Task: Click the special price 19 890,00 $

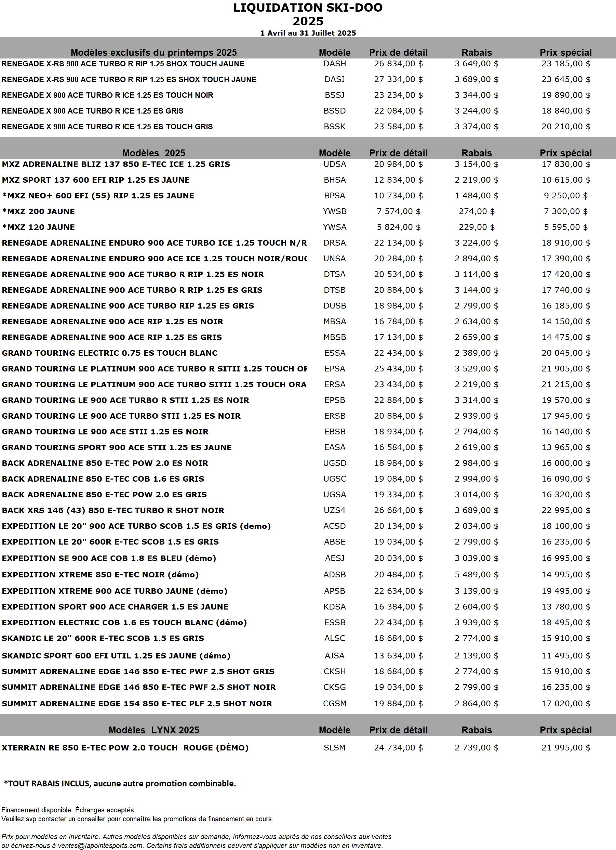Action: tap(565, 95)
